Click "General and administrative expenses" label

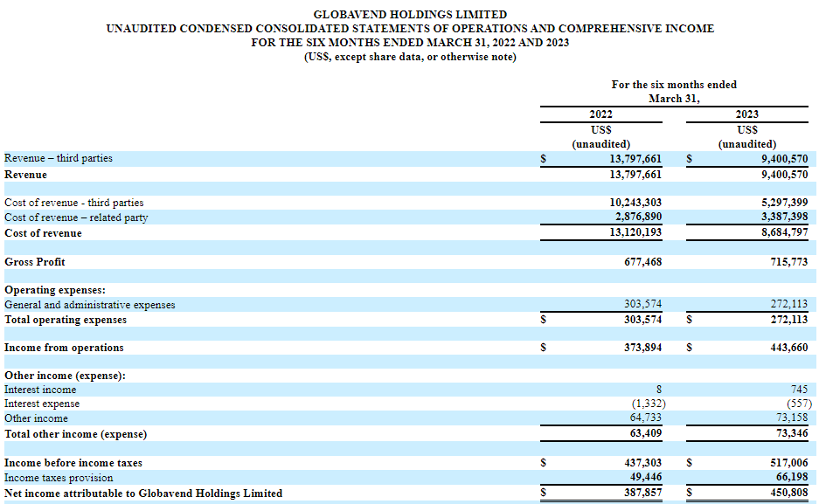click(90, 305)
